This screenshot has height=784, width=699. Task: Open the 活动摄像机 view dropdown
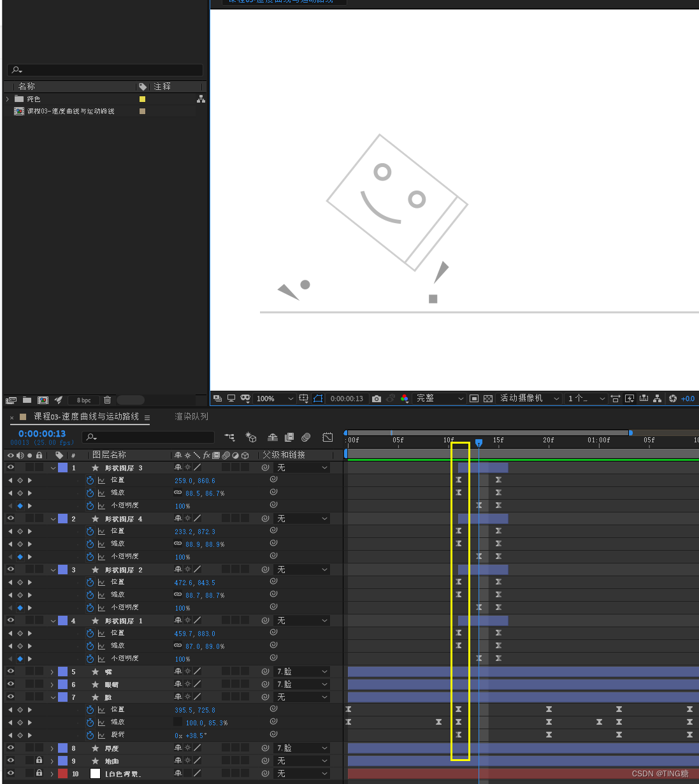(530, 398)
